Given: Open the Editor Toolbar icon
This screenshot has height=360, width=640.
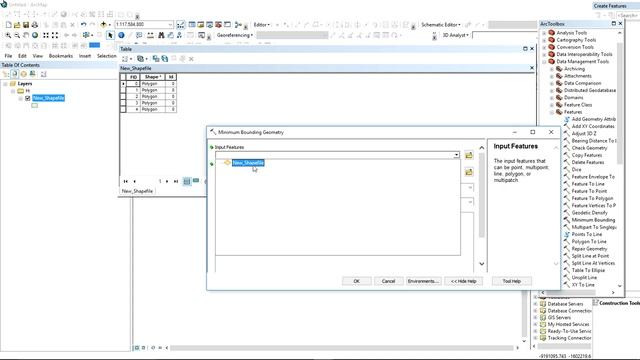Looking at the screenshot, I should tap(180, 25).
